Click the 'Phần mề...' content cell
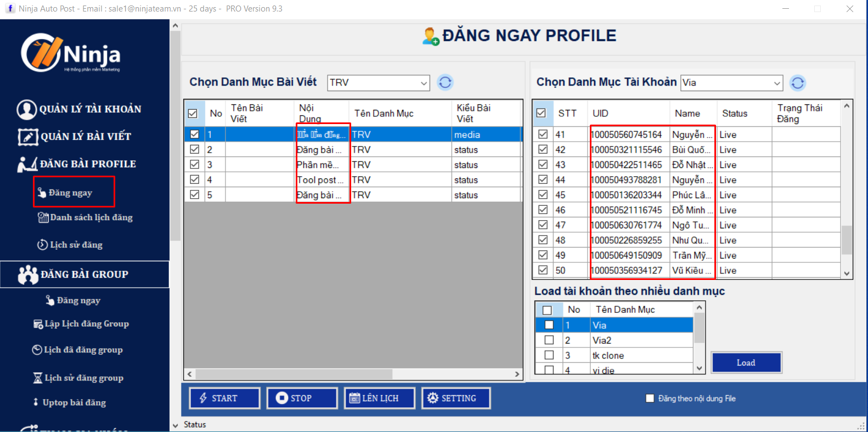The image size is (868, 432). point(322,165)
